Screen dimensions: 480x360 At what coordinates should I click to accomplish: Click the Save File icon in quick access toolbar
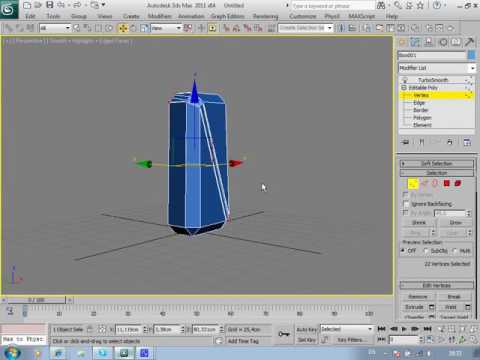[x=50, y=5]
